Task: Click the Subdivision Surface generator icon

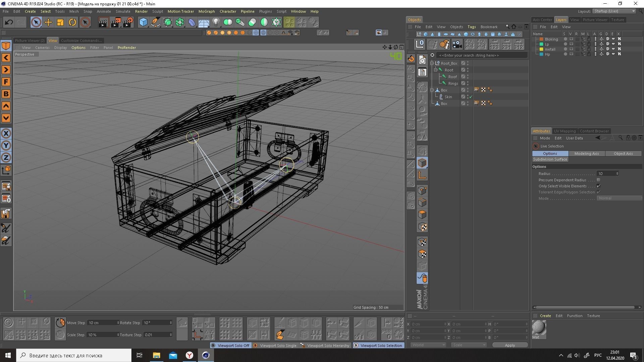Action: pos(168,22)
